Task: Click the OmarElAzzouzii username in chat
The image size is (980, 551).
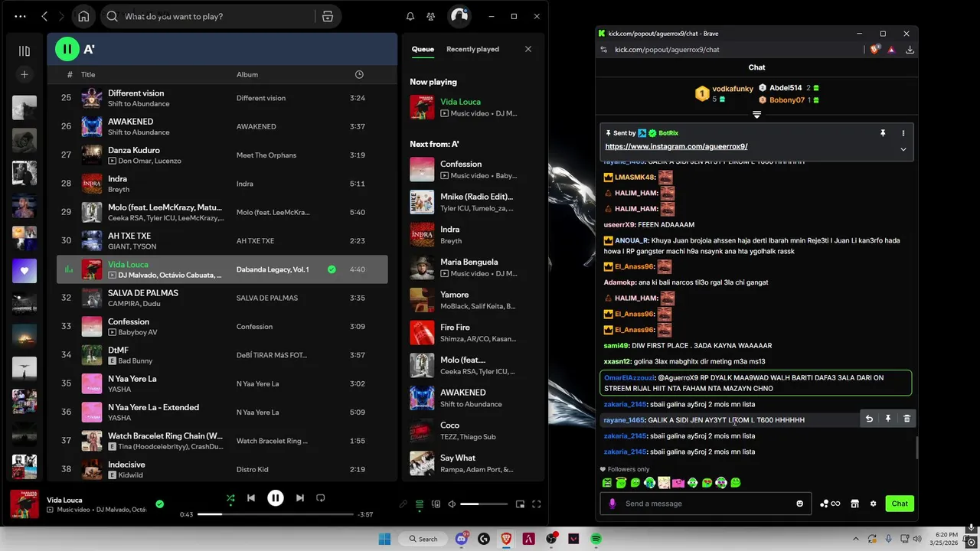Action: pyautogui.click(x=630, y=378)
